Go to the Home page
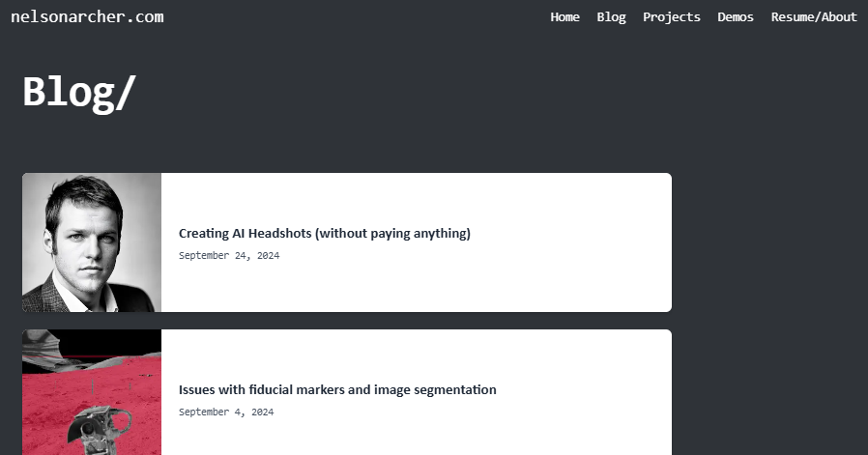 pyautogui.click(x=564, y=16)
